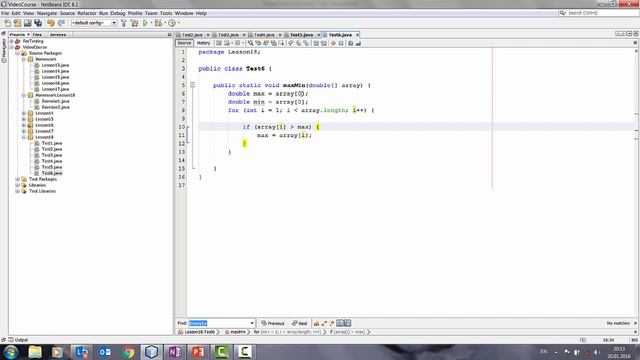Select Test6.java in project tree
Image resolution: width=640 pixels, height=360 pixels.
(x=52, y=173)
